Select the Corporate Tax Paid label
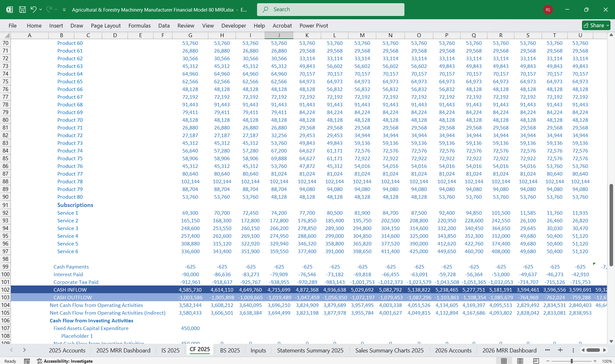This screenshot has height=364, width=615. coord(76,282)
